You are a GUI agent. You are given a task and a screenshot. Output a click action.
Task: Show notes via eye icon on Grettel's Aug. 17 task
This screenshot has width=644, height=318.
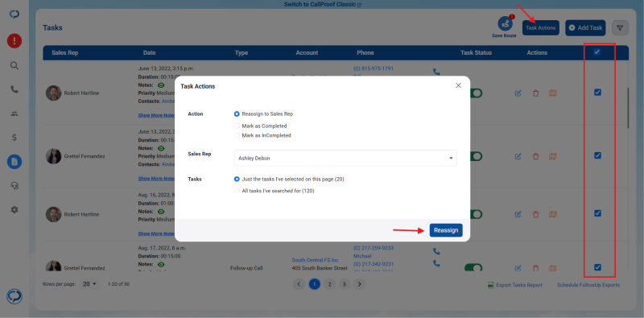161,264
